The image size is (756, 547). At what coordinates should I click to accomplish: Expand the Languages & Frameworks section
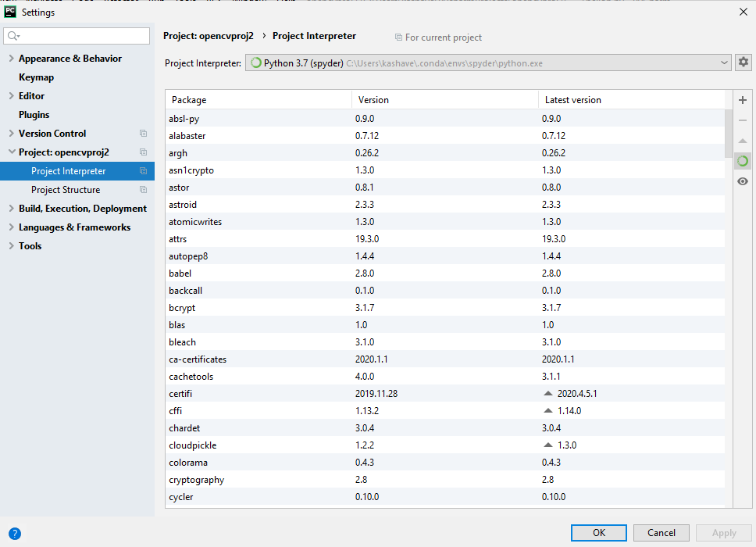click(11, 227)
